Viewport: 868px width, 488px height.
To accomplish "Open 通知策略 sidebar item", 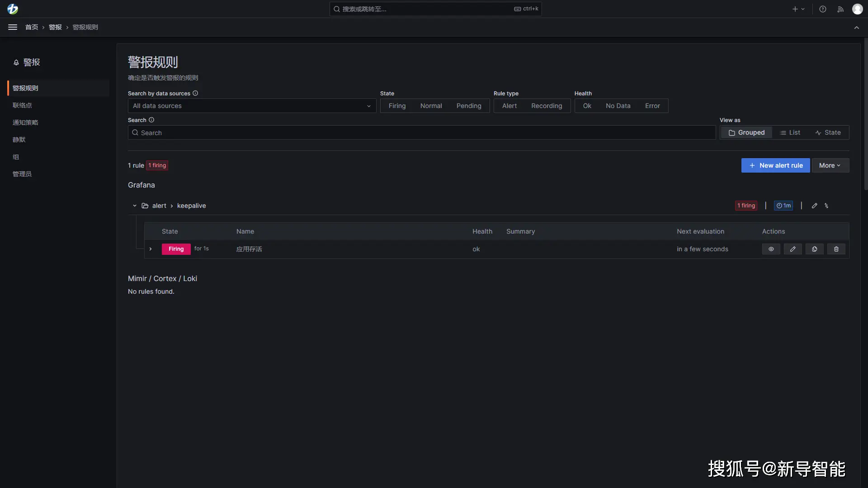I will coord(25,122).
